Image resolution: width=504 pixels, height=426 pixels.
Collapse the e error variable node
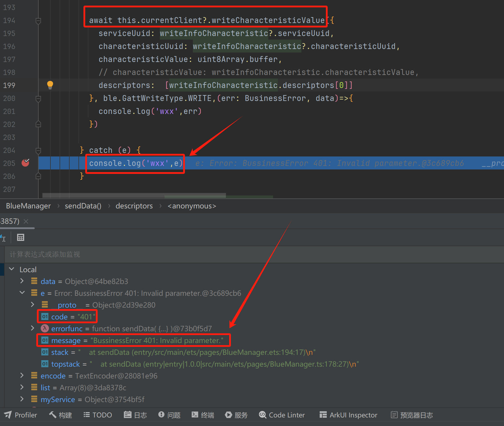coord(22,293)
